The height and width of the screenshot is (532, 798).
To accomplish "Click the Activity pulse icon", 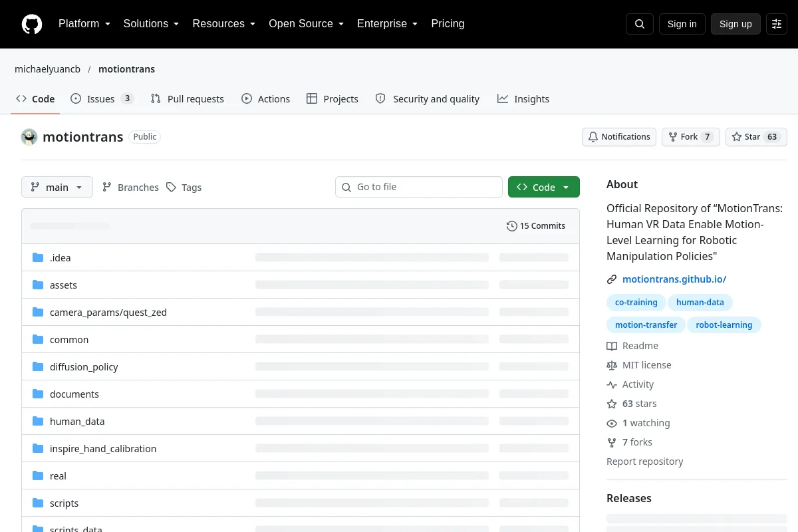I will (x=612, y=384).
